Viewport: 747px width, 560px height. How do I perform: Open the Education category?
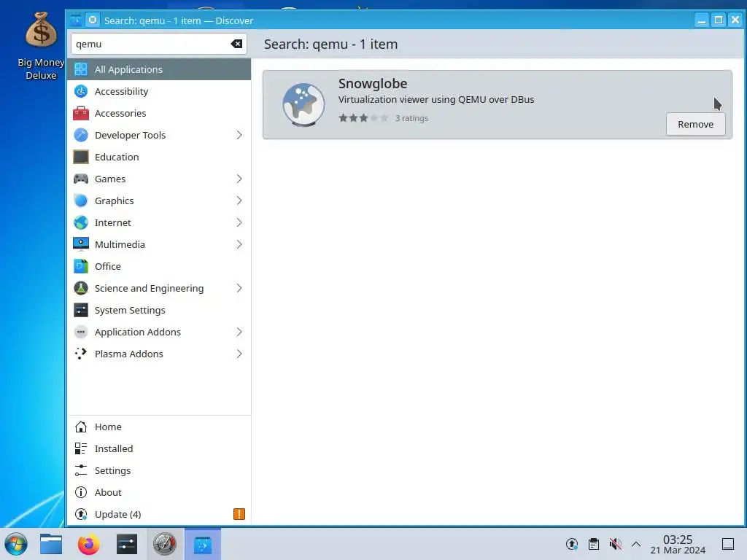click(159, 157)
